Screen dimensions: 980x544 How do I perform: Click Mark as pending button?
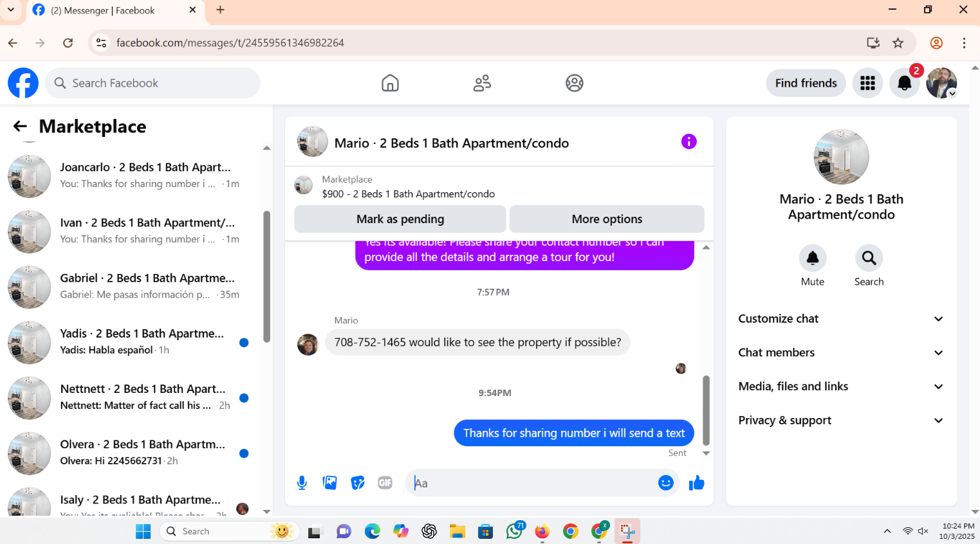coord(400,219)
